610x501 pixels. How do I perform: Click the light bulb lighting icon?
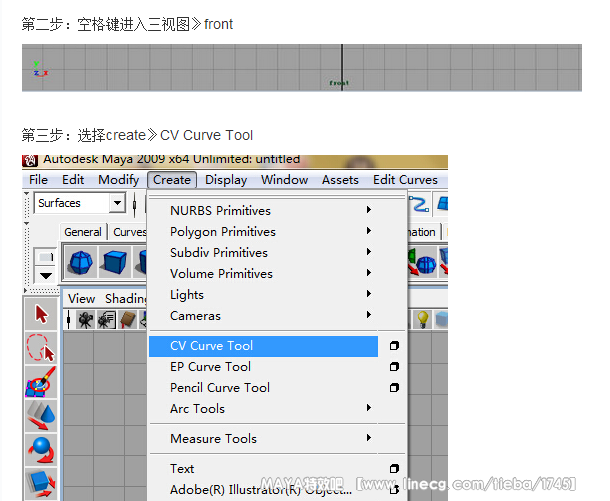point(423,319)
